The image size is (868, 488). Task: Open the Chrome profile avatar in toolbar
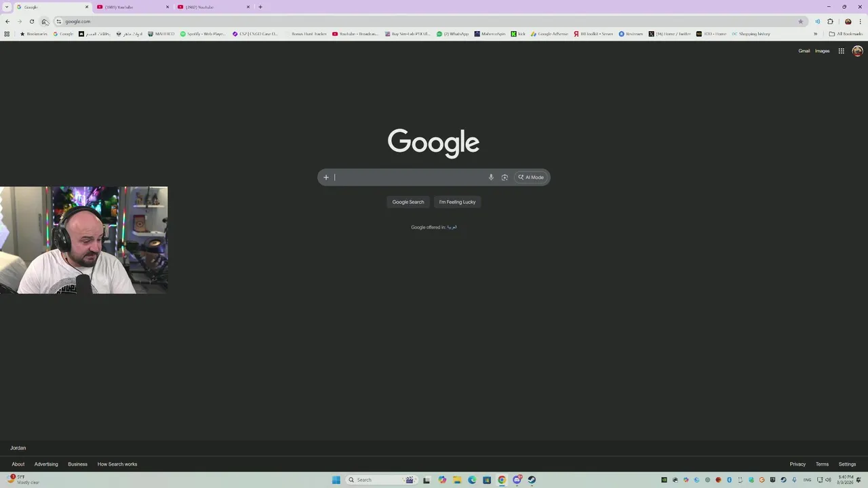(x=848, y=22)
